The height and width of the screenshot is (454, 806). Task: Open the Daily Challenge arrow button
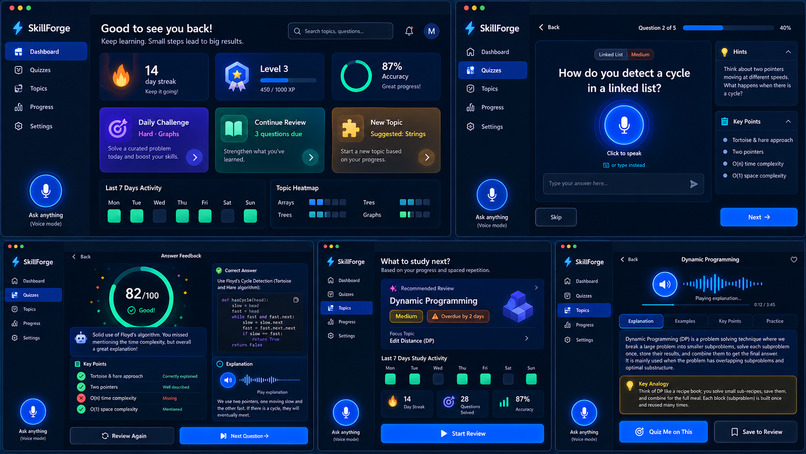[194, 157]
